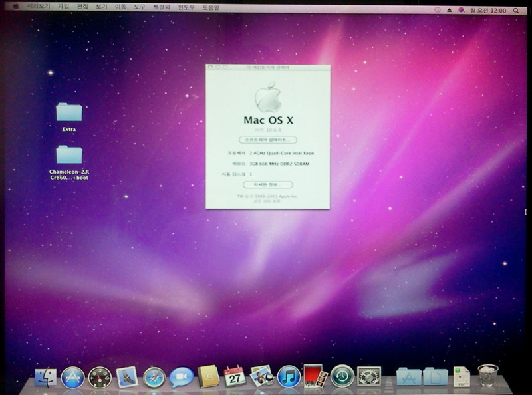Open the 미리보기 application menu
The width and height of the screenshot is (532, 395).
[x=39, y=7]
